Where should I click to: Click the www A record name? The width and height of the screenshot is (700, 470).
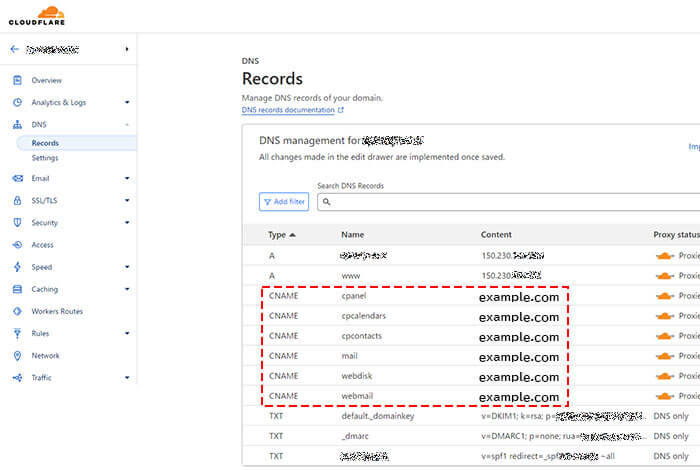350,276
